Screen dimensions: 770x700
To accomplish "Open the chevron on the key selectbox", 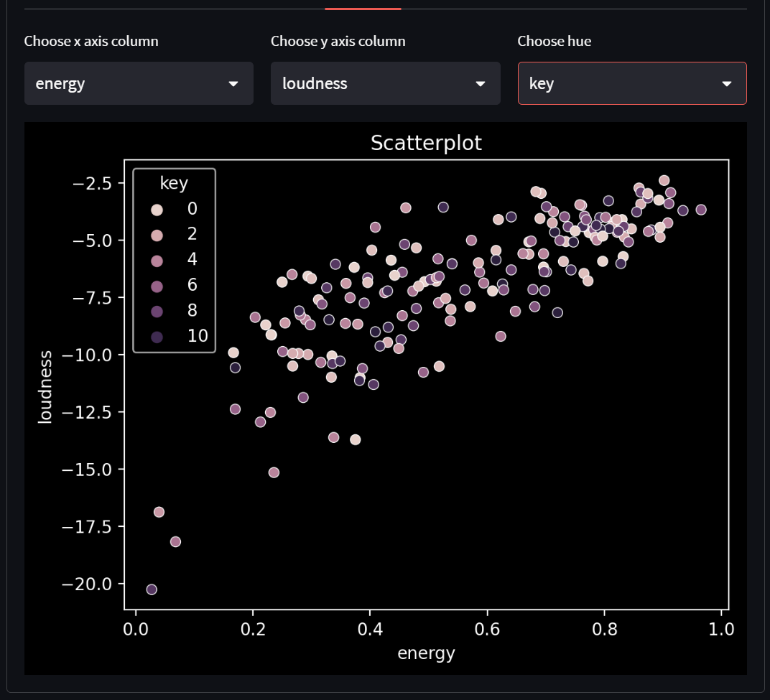I will click(x=727, y=83).
